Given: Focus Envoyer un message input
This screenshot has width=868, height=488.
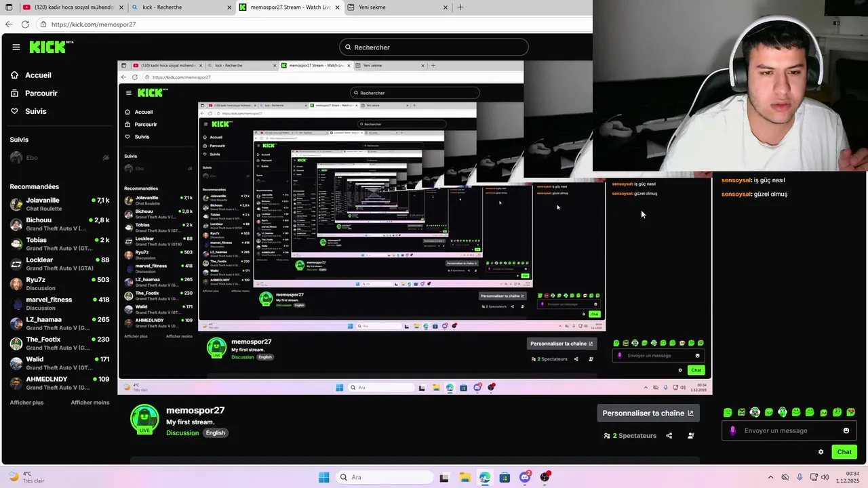Looking at the screenshot, I should (x=788, y=430).
